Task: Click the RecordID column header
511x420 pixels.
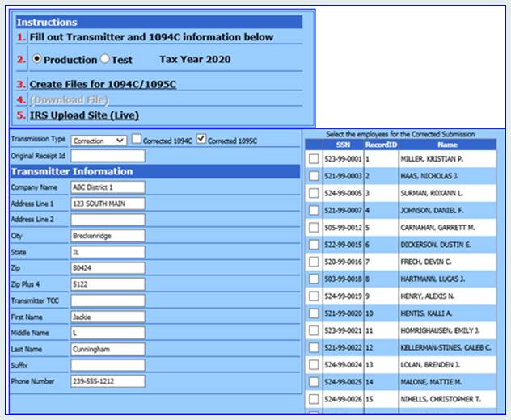Action: [x=381, y=145]
